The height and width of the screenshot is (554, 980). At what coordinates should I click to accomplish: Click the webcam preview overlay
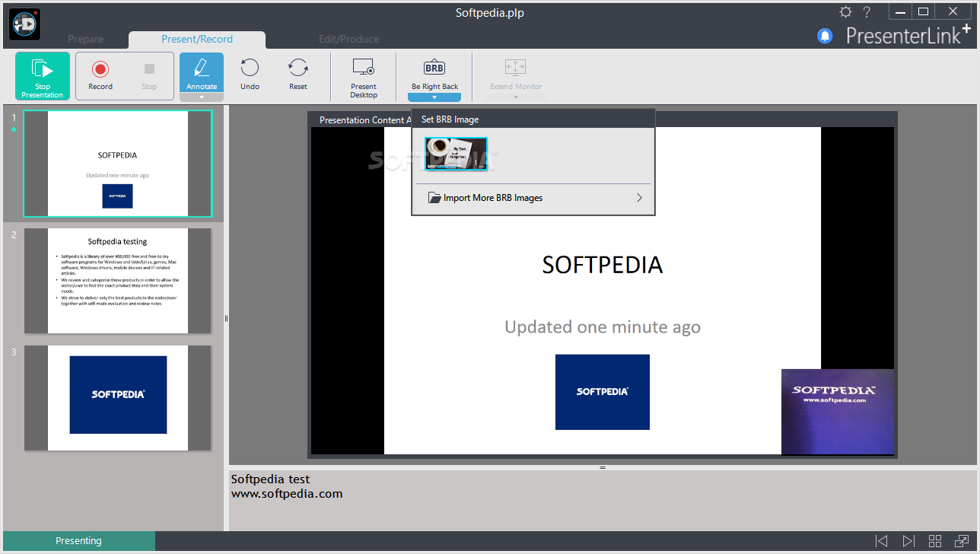click(x=838, y=412)
